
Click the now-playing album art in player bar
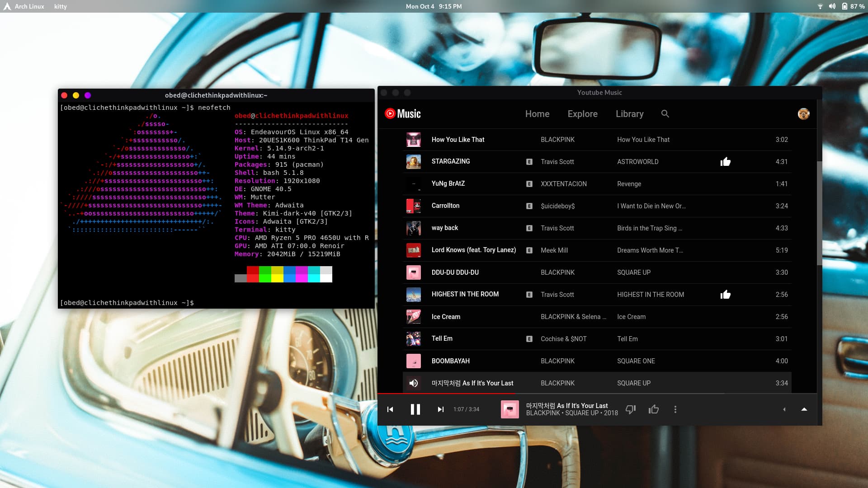[x=509, y=409]
